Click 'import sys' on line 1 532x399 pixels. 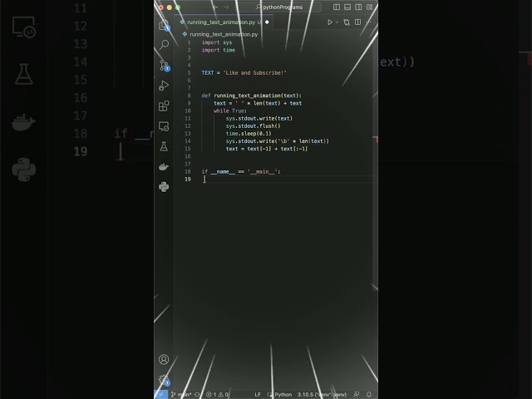coord(217,42)
